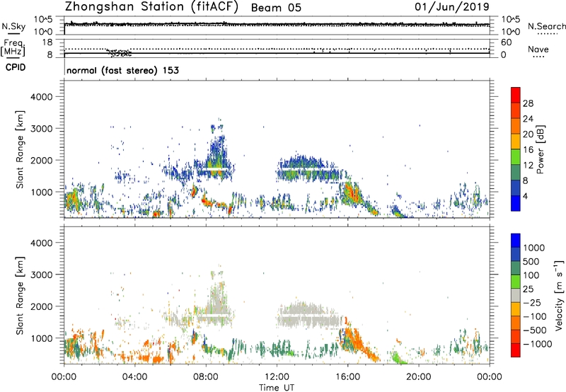566x392 pixels.
Task: Click the "100" velocity colorbar tick
Action: [531, 275]
